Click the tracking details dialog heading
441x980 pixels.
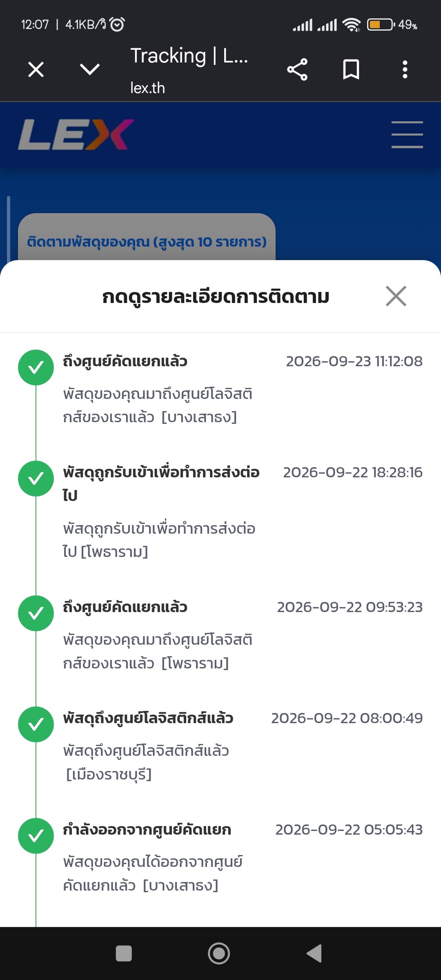coord(216,297)
